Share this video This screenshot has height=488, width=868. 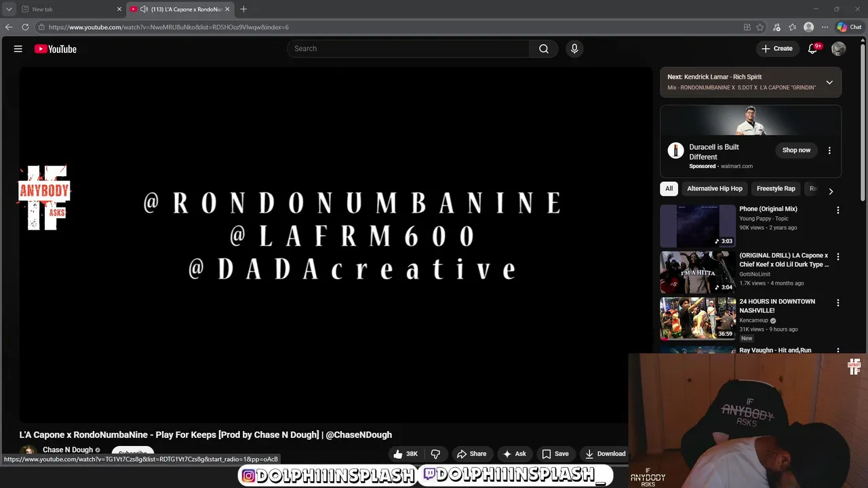tap(472, 454)
